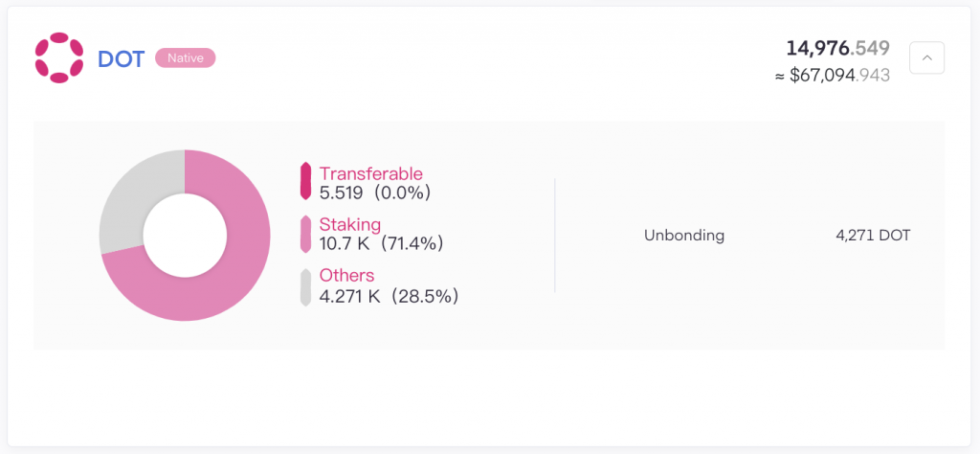Screen dimensions: 980x454
Task: Click the Transferable legend marker icon
Action: (x=305, y=181)
